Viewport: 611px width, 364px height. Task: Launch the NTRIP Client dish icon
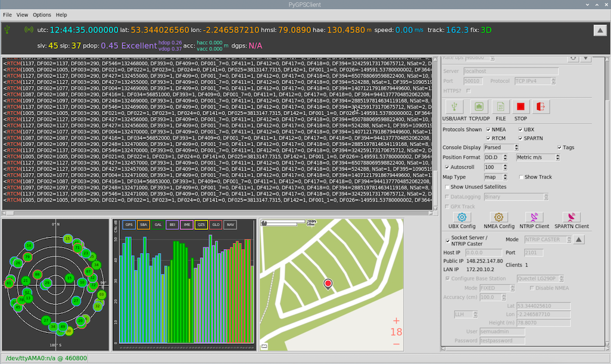(x=534, y=217)
